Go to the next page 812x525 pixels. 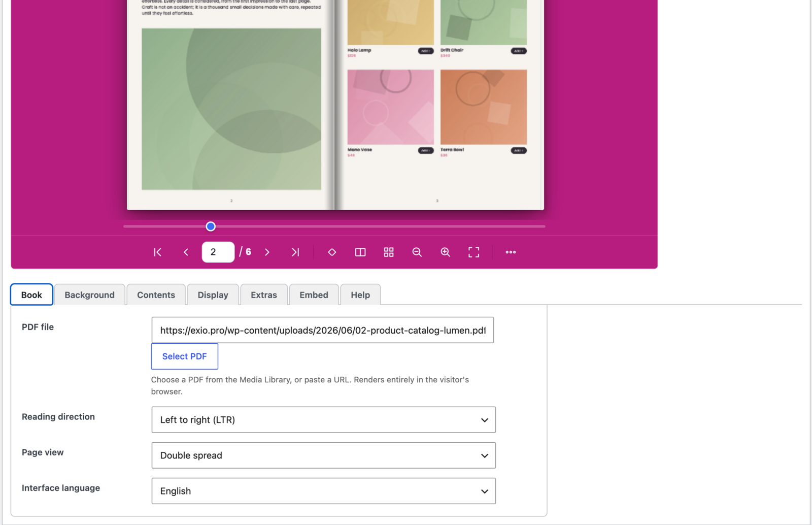tap(267, 252)
